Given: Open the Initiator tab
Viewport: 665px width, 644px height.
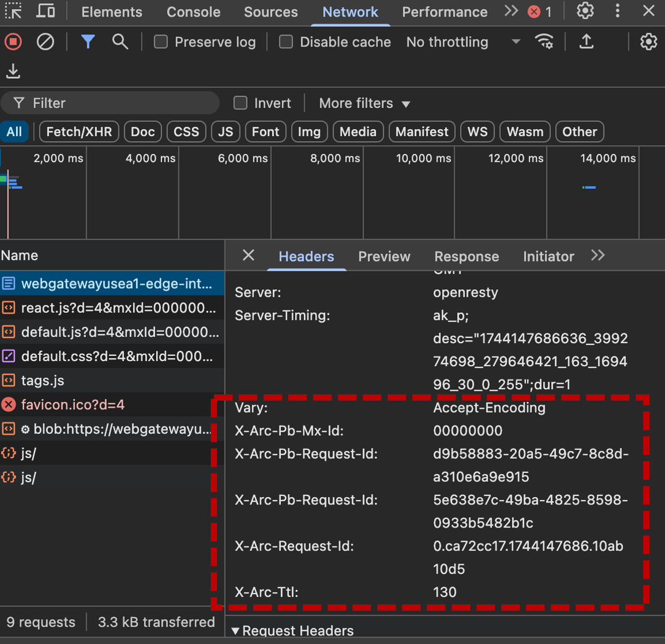Looking at the screenshot, I should (548, 256).
